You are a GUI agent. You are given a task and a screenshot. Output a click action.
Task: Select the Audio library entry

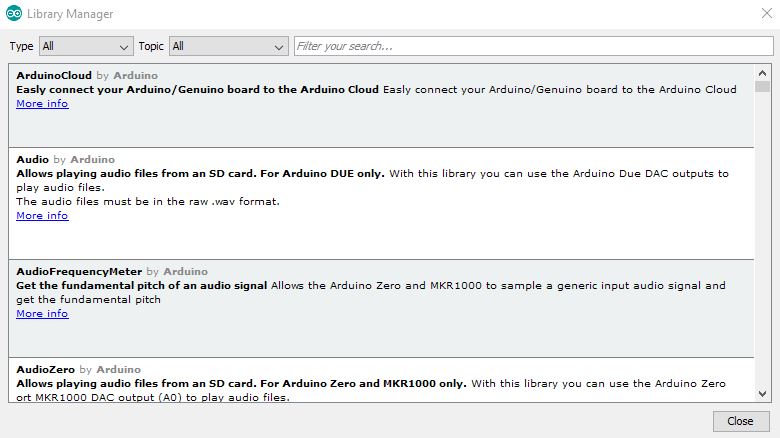[x=382, y=204]
